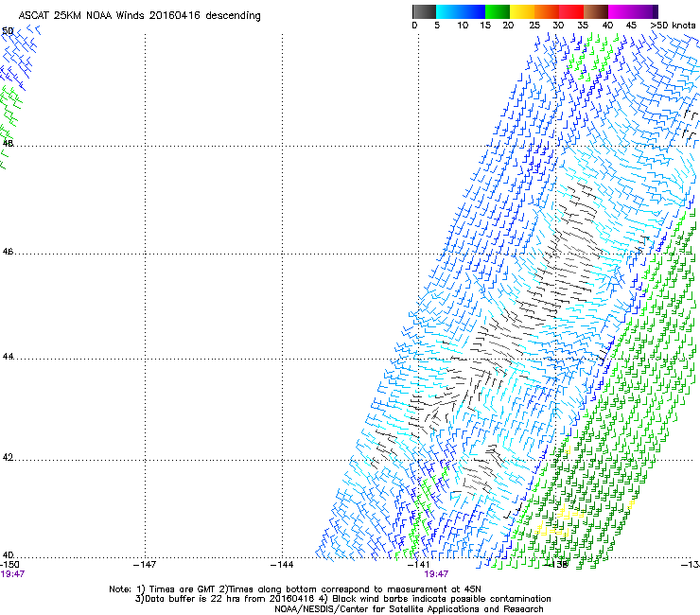The height and width of the screenshot is (615, 700).
Task: Click the '15' label under the color scale
Action: coord(485,26)
